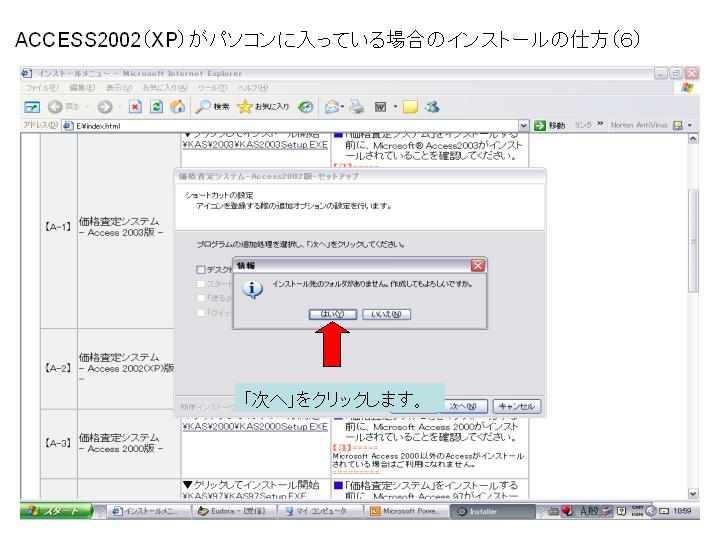Click the はい(Y) button in the dialog
This screenshot has height=540, width=720.
[x=333, y=314]
